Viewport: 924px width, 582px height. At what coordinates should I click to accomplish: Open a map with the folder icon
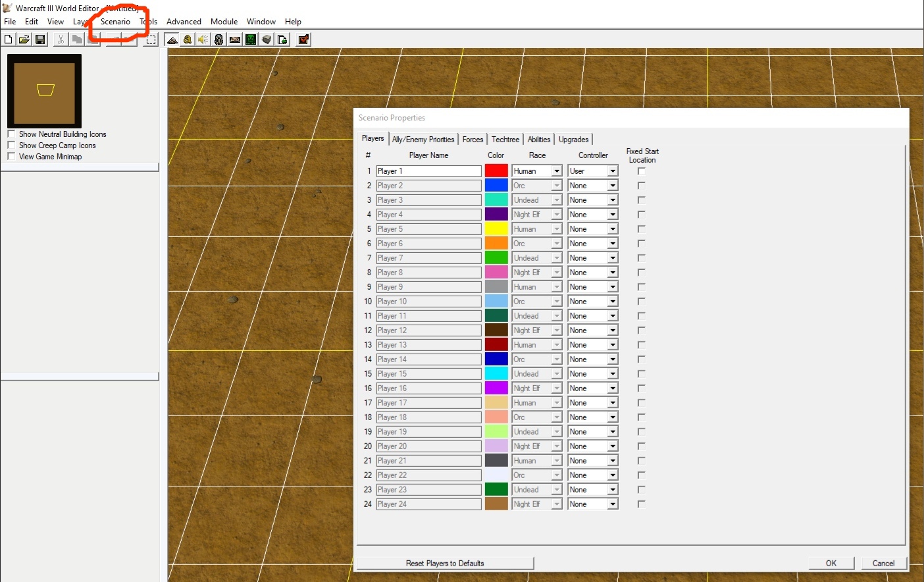tap(24, 40)
